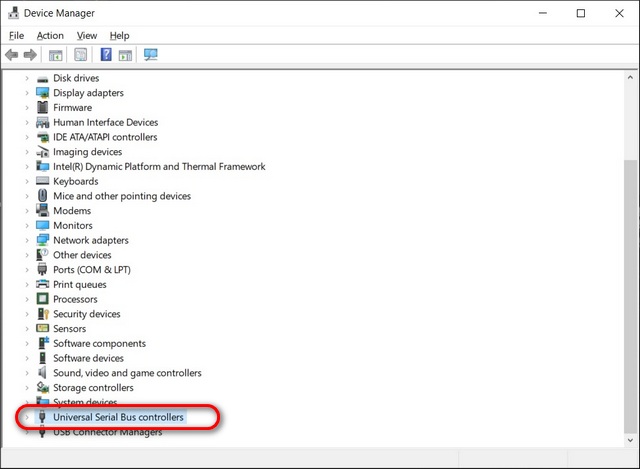Select the Sensors label

[70, 329]
